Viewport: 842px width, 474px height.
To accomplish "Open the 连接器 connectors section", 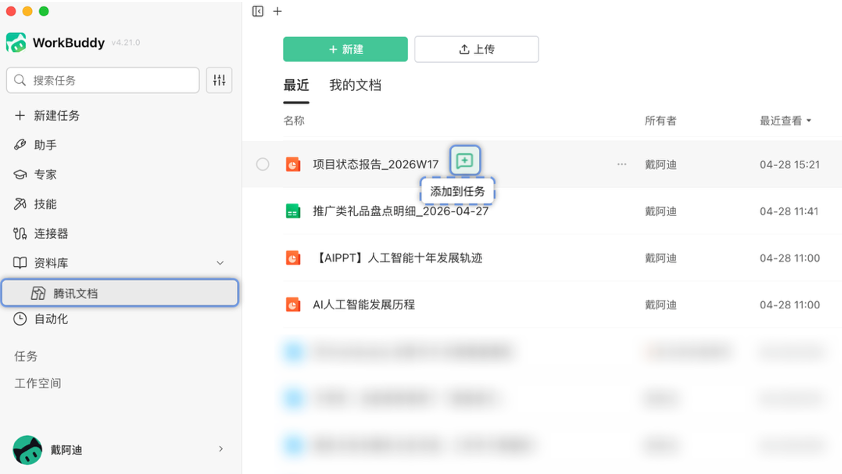I will click(51, 233).
